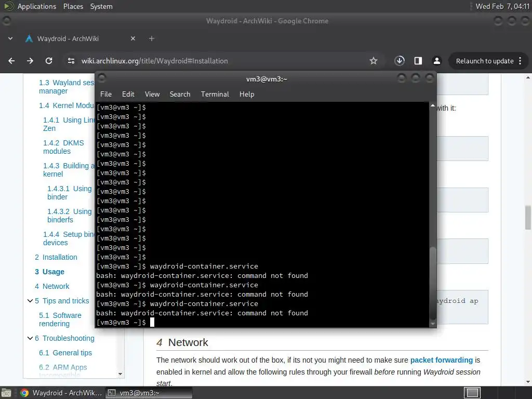Viewport: 532px width, 399px height.
Task: Close the Waydroid - ArchWiki tab
Action: 133,38
